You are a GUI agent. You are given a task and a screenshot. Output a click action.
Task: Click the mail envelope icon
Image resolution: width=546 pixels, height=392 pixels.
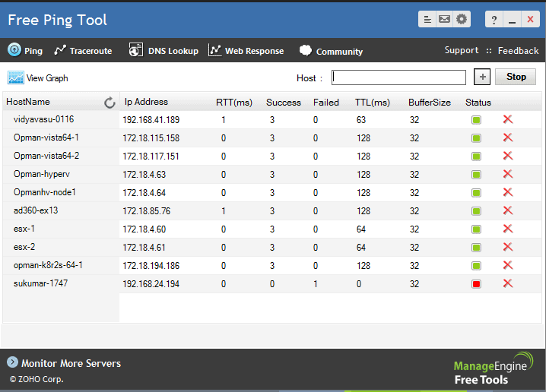pyautogui.click(x=444, y=19)
